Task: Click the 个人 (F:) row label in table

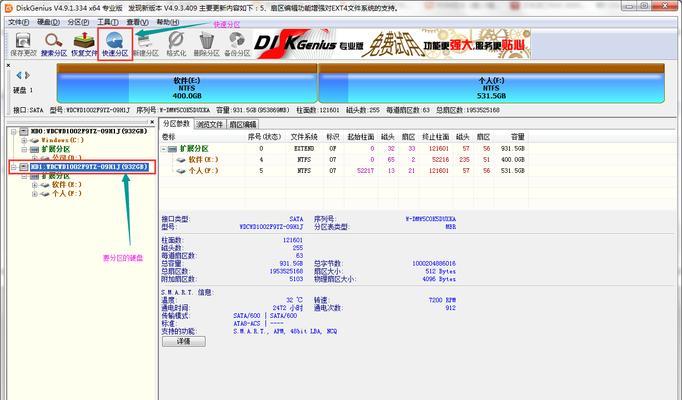Action: coord(203,171)
